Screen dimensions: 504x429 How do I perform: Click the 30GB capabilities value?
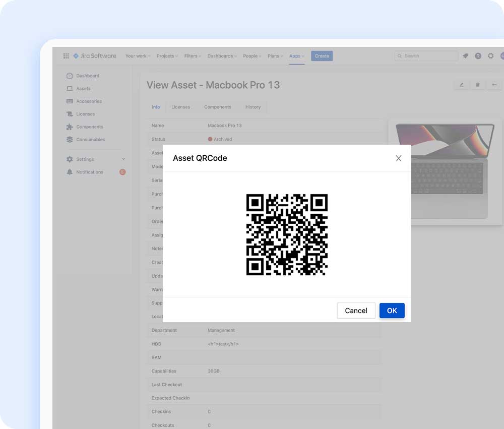point(213,371)
